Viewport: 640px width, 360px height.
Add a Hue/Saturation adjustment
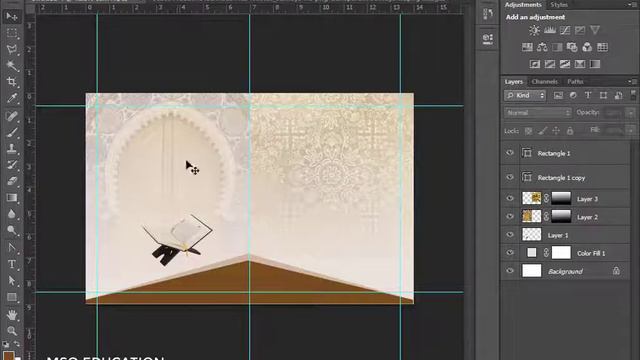527,47
